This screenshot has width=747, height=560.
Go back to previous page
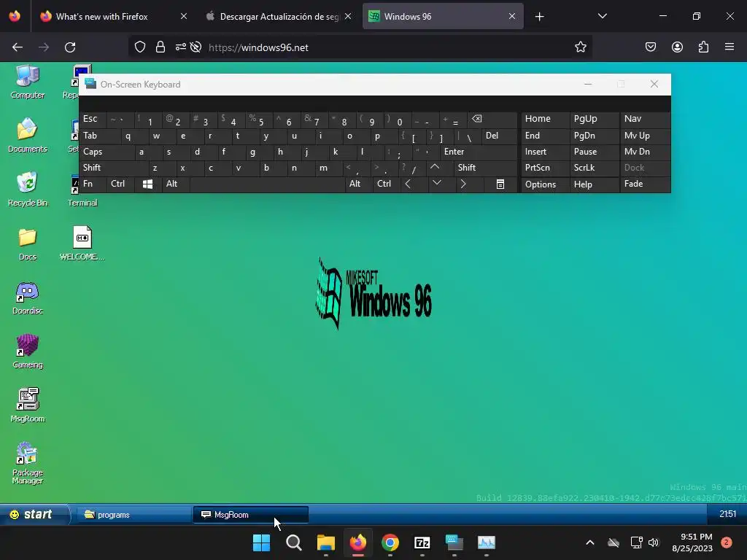coord(18,47)
